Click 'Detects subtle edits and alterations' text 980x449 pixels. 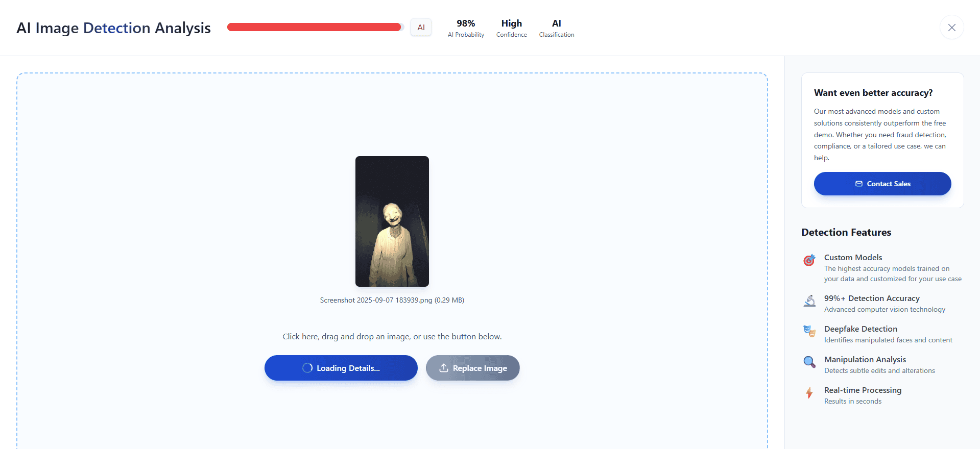[879, 371]
